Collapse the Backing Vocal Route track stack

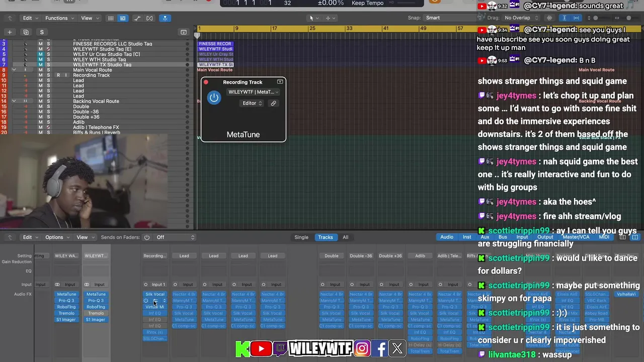pyautogui.click(x=14, y=101)
